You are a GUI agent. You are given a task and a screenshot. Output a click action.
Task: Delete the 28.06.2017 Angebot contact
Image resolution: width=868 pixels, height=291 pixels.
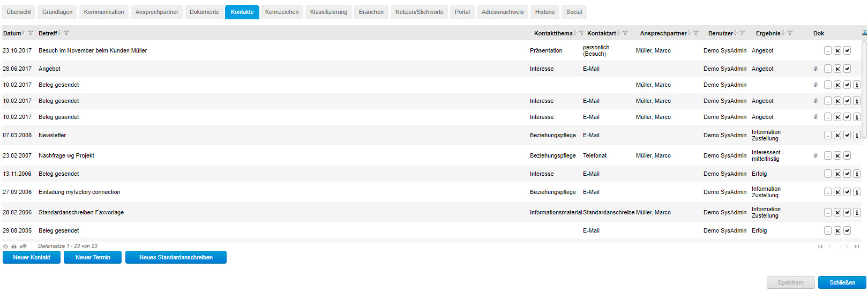tap(837, 69)
